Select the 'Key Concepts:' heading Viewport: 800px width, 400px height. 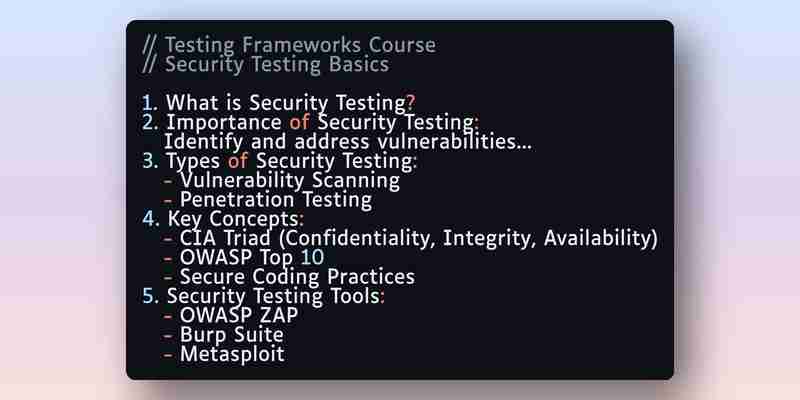pos(223,219)
